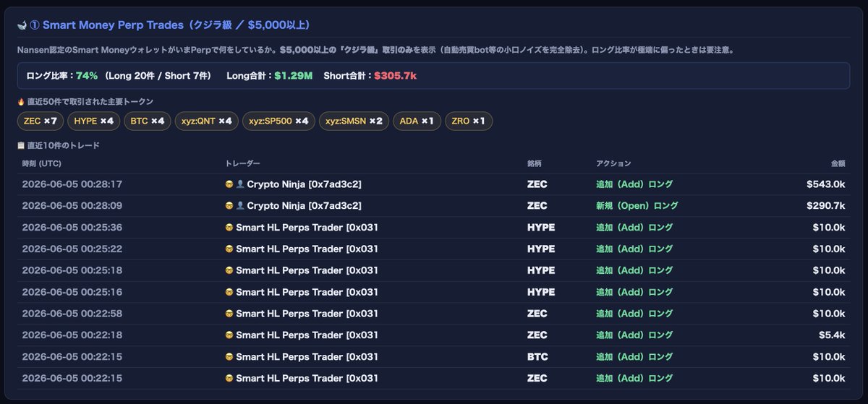Select the ZEC ×7 token chip
Screen dimensions: 868x404
(41, 121)
